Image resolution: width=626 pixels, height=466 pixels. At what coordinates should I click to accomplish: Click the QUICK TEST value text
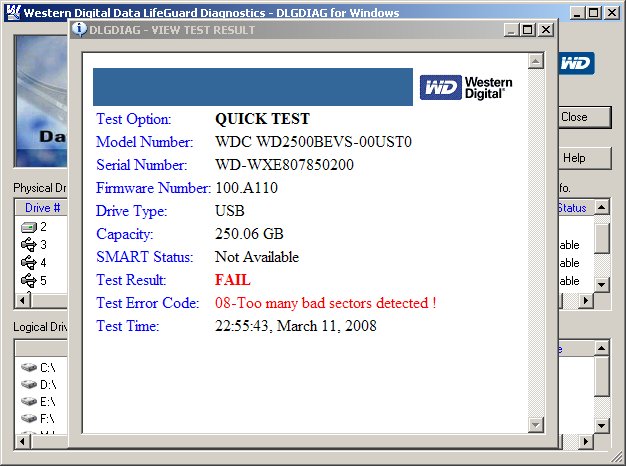(x=262, y=119)
